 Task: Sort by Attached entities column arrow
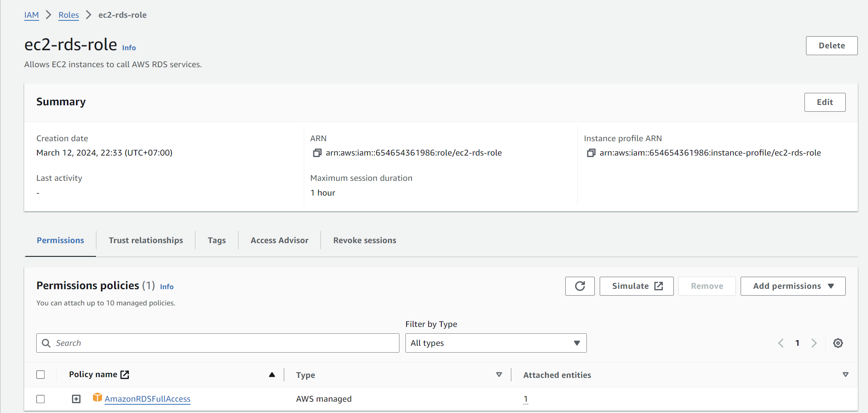tap(846, 375)
